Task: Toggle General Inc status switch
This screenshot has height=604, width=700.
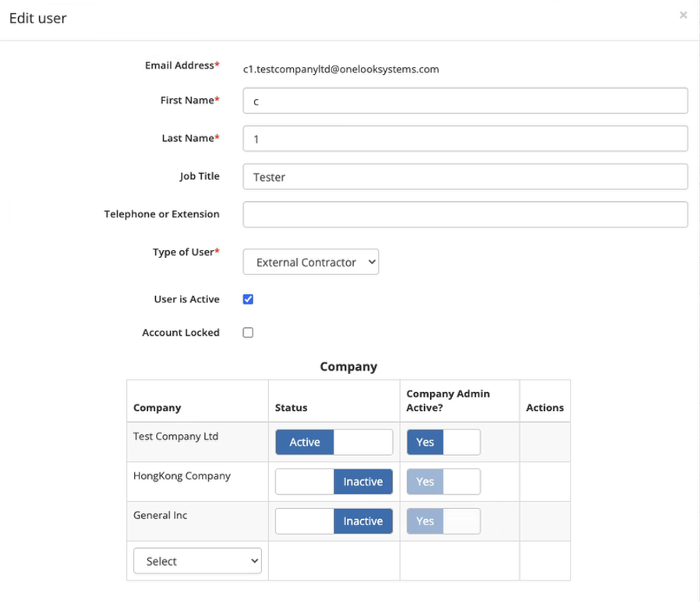Action: pos(334,521)
